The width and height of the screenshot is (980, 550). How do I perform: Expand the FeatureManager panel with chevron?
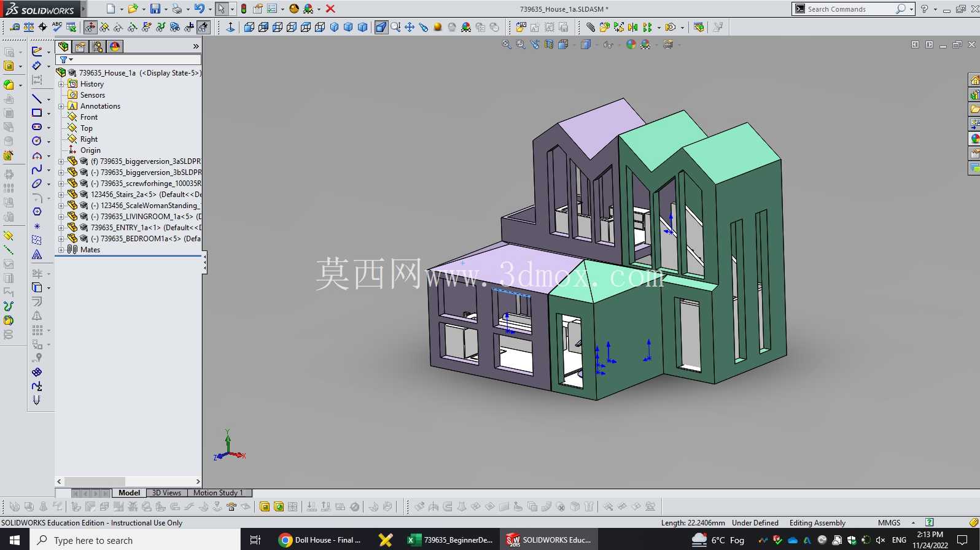[196, 47]
